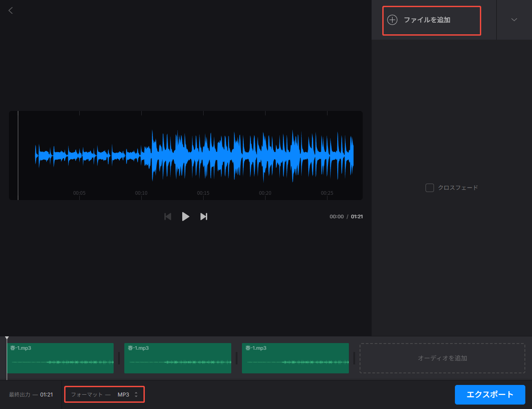Select the third 春-1.mp3 clip in the timeline
This screenshot has height=409, width=532.
(x=295, y=358)
